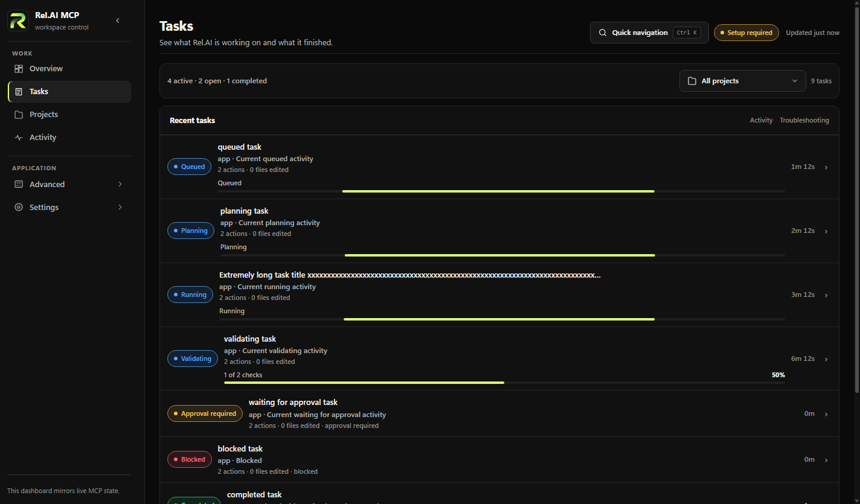This screenshot has height=504, width=860.
Task: Click the 9 tasks count
Action: [821, 81]
